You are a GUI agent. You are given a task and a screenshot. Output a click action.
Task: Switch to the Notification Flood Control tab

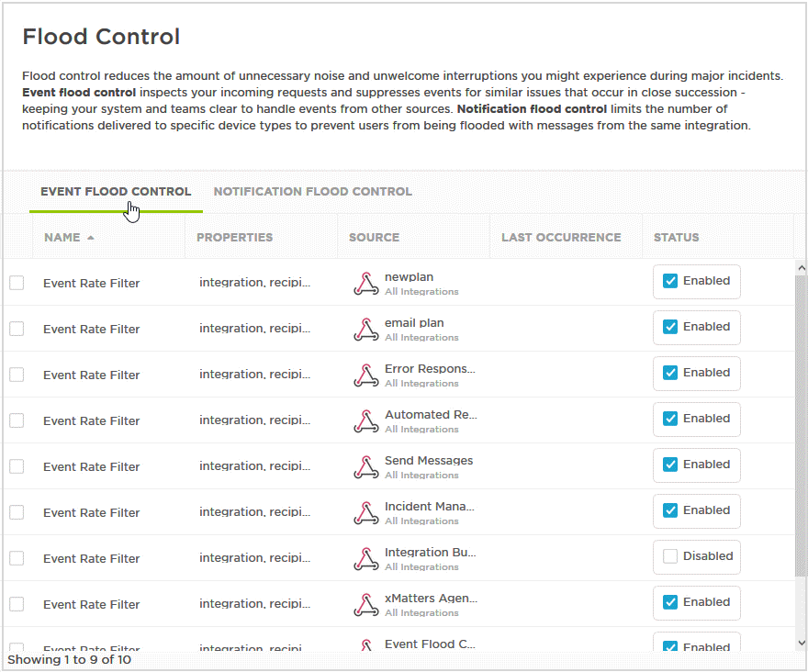point(312,191)
